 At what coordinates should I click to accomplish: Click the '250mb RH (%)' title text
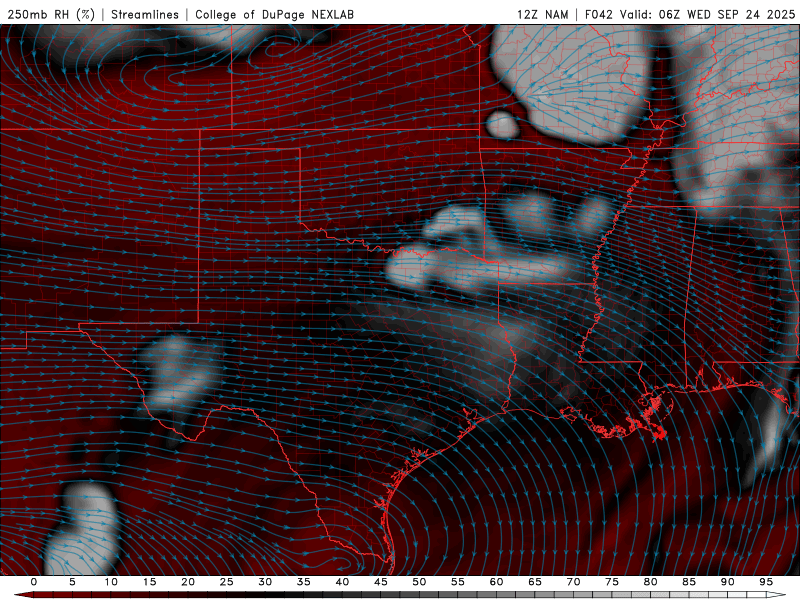pyautogui.click(x=51, y=14)
